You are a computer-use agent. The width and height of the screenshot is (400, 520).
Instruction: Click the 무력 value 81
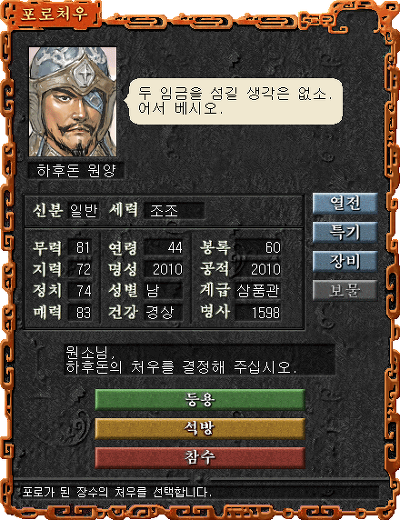pyautogui.click(x=80, y=248)
